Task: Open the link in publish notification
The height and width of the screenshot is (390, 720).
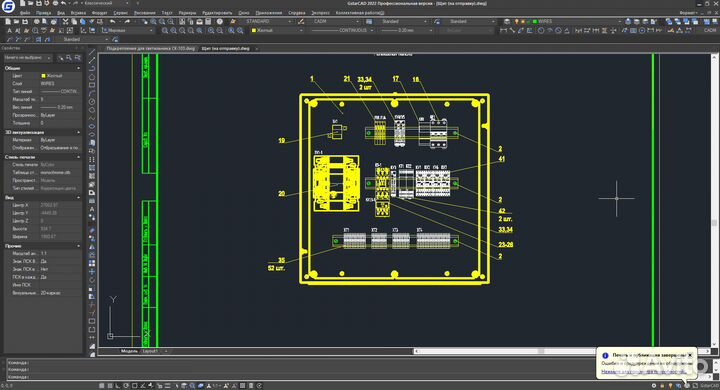Action: coord(643,372)
